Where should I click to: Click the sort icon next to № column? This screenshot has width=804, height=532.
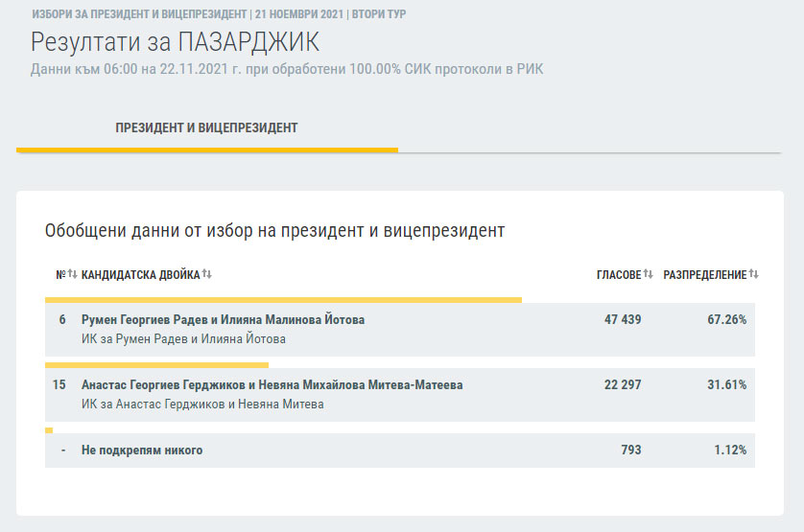72,275
